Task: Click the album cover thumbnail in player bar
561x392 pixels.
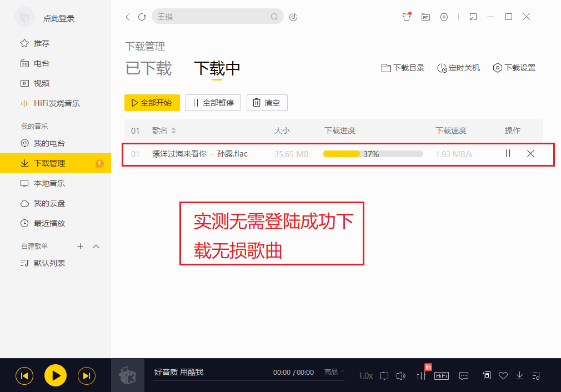Action: [128, 375]
